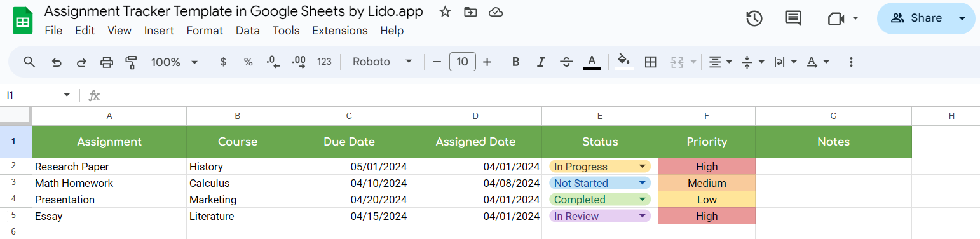The width and height of the screenshot is (980, 239).
Task: Open the File menu
Action: pyautogui.click(x=53, y=31)
